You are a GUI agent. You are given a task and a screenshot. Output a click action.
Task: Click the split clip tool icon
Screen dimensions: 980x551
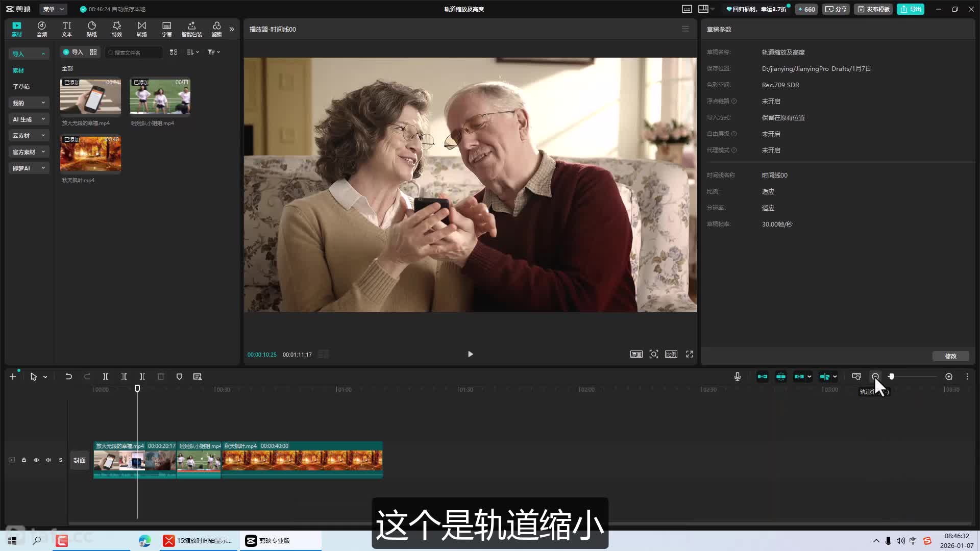(106, 377)
